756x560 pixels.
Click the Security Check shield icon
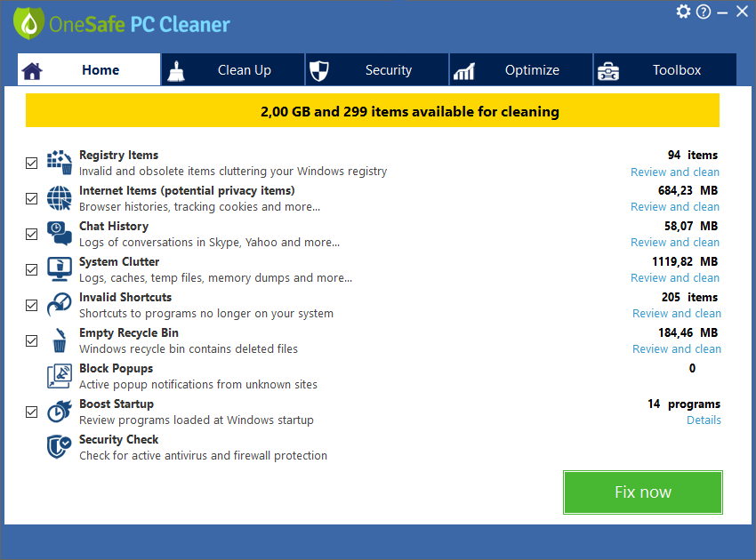[60, 447]
